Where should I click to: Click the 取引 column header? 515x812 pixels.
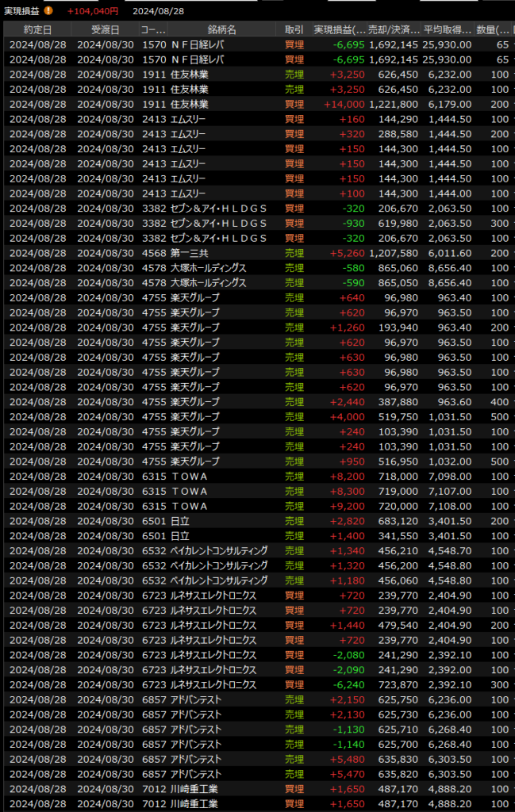point(294,29)
